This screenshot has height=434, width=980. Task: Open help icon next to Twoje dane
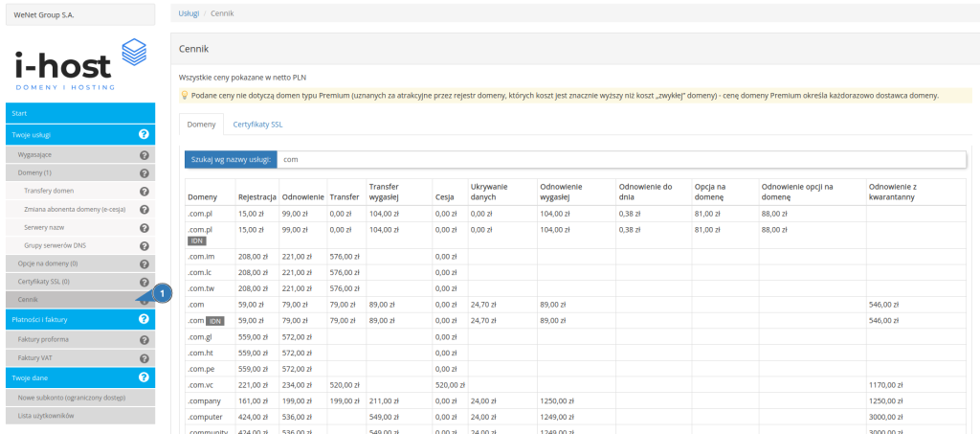tap(144, 377)
